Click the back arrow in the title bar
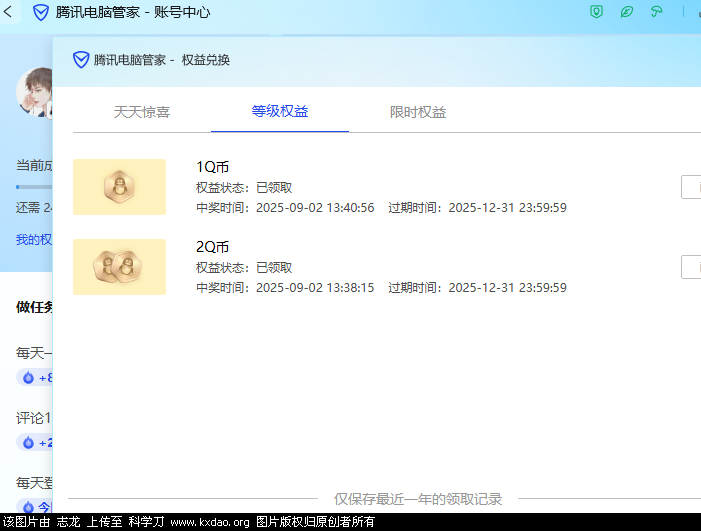 pyautogui.click(x=10, y=13)
